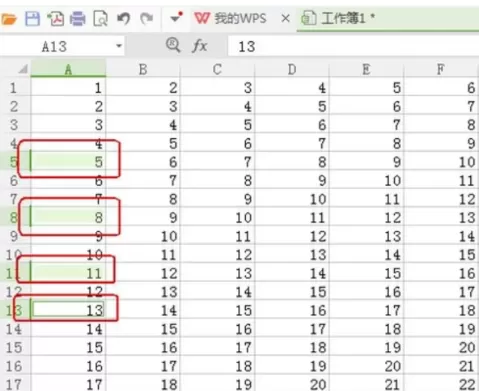Click cell F5 containing 10
The height and width of the screenshot is (391, 479).
(441, 162)
